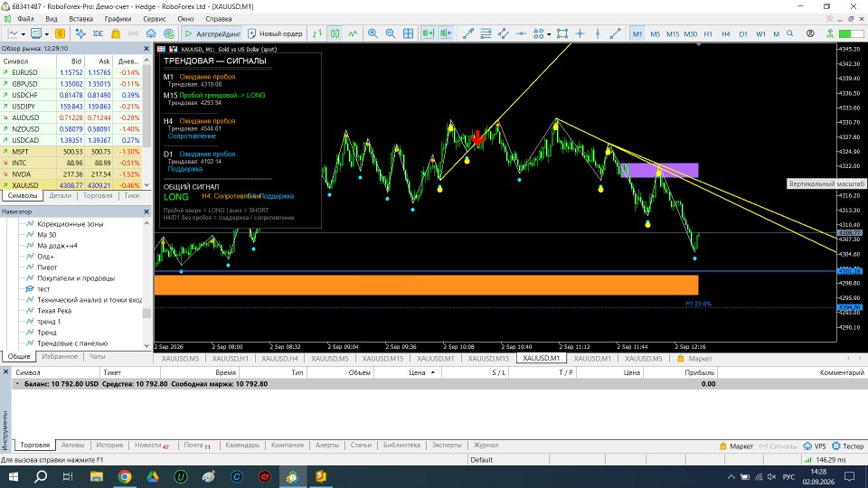This screenshot has height=488, width=868.
Task: Select the H4 timeframe
Action: pyautogui.click(x=726, y=33)
